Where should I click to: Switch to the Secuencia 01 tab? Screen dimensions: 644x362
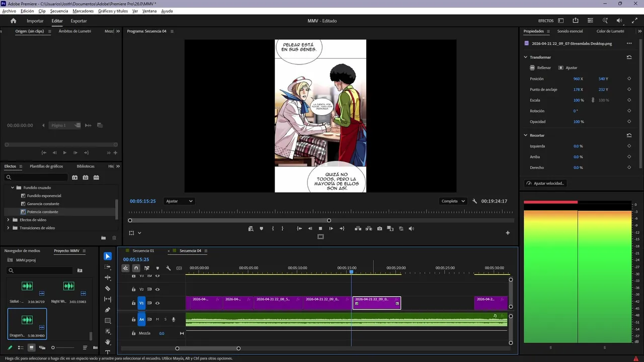[x=143, y=251]
